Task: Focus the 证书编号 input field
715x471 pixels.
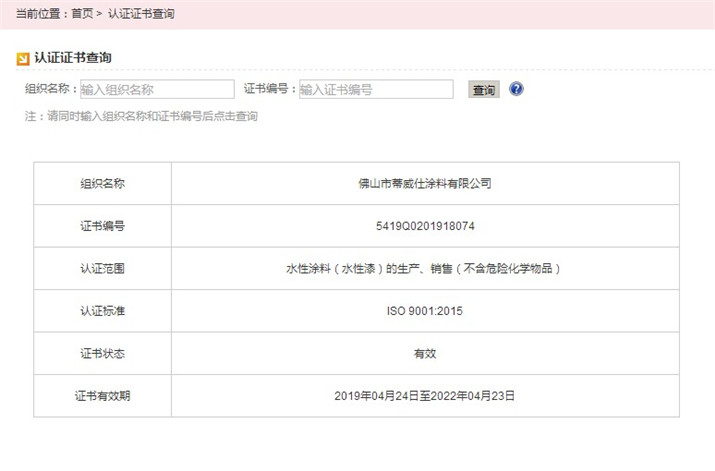Action: click(x=376, y=89)
